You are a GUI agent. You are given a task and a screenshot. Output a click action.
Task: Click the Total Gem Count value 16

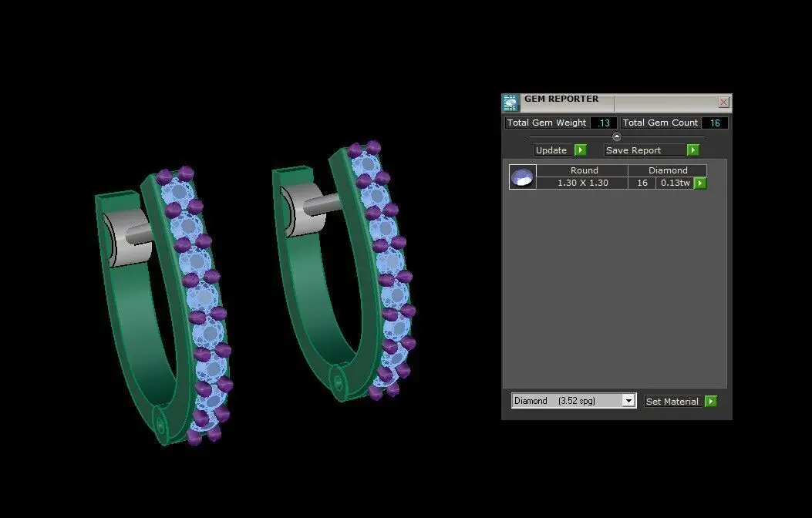click(715, 123)
